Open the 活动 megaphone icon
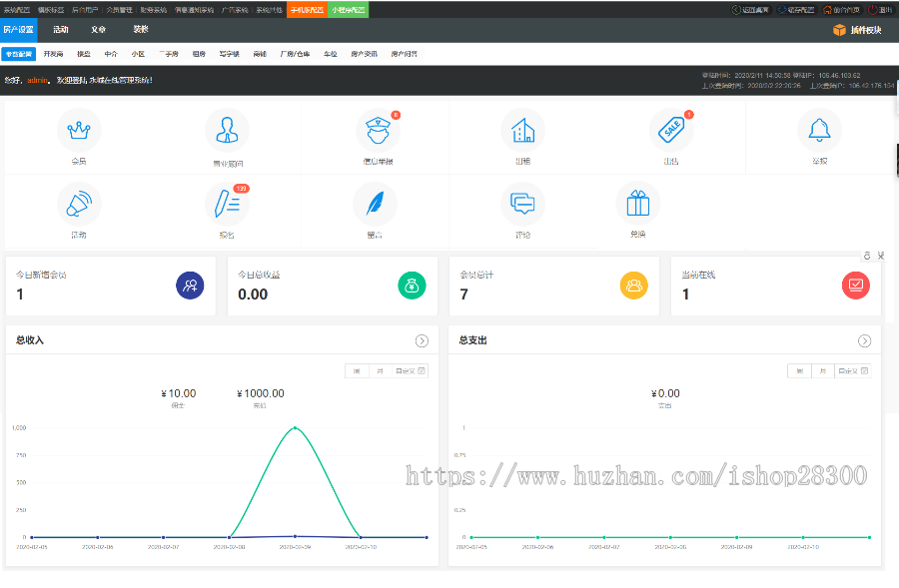The image size is (899, 588). [x=79, y=204]
